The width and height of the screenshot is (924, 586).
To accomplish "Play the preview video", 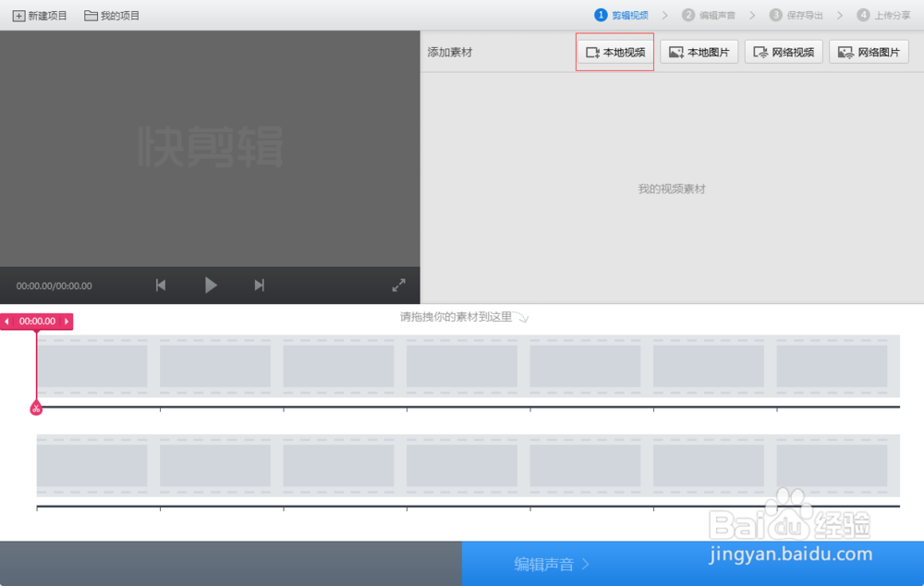I will (211, 286).
